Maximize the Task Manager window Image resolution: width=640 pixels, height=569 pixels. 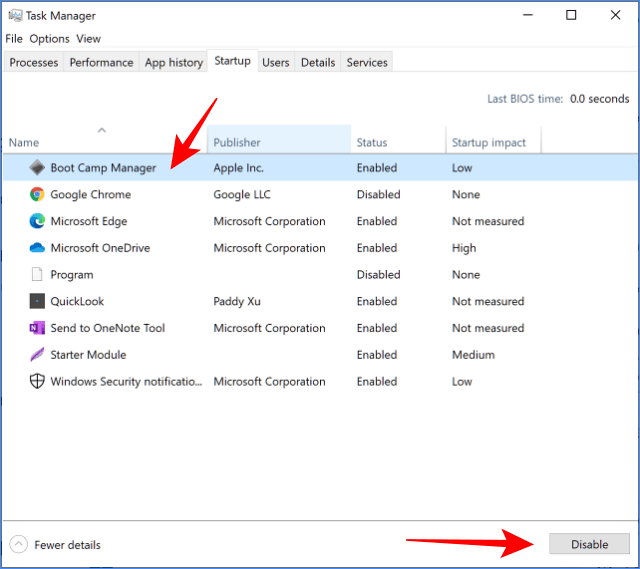[571, 15]
